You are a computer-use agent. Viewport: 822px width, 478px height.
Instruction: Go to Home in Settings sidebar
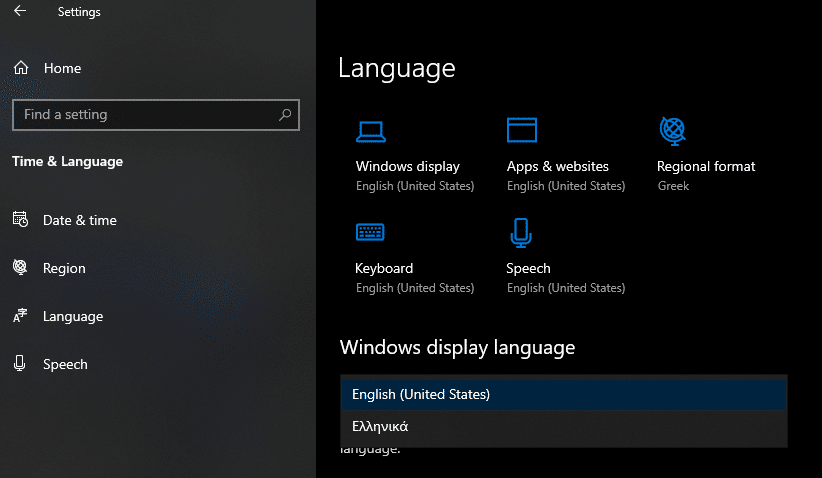pyautogui.click(x=62, y=68)
